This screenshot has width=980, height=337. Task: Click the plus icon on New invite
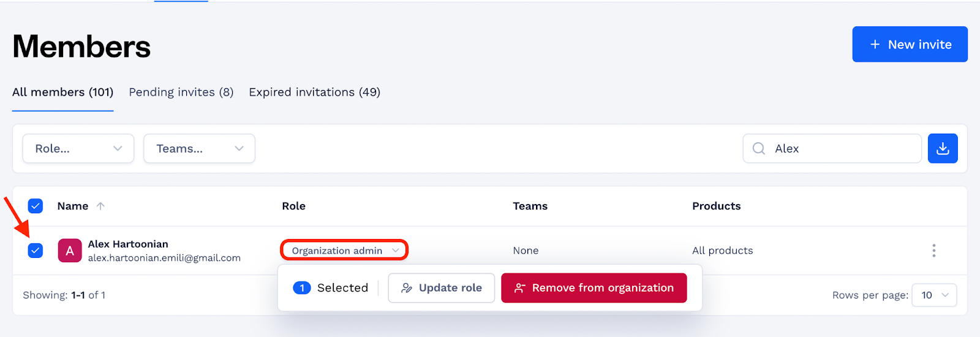point(875,44)
